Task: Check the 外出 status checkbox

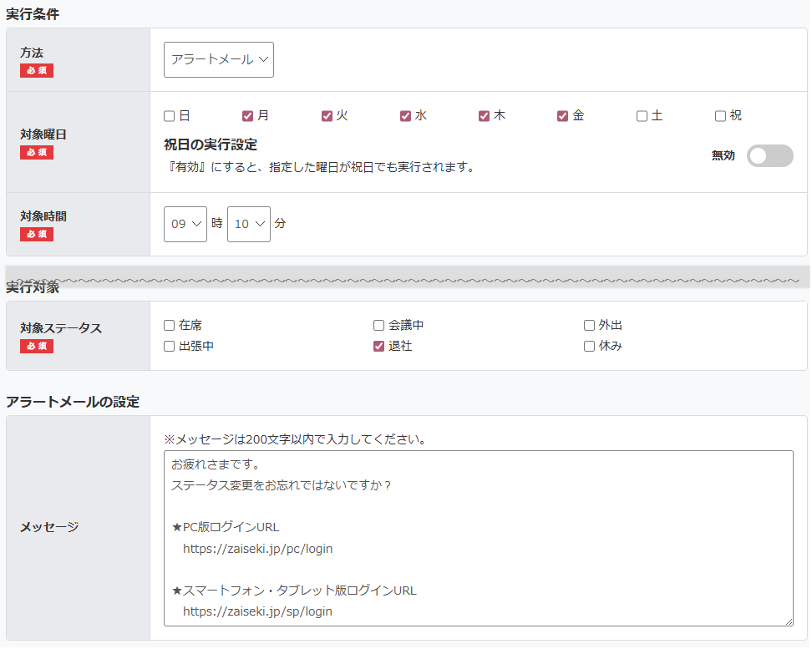Action: pos(589,326)
